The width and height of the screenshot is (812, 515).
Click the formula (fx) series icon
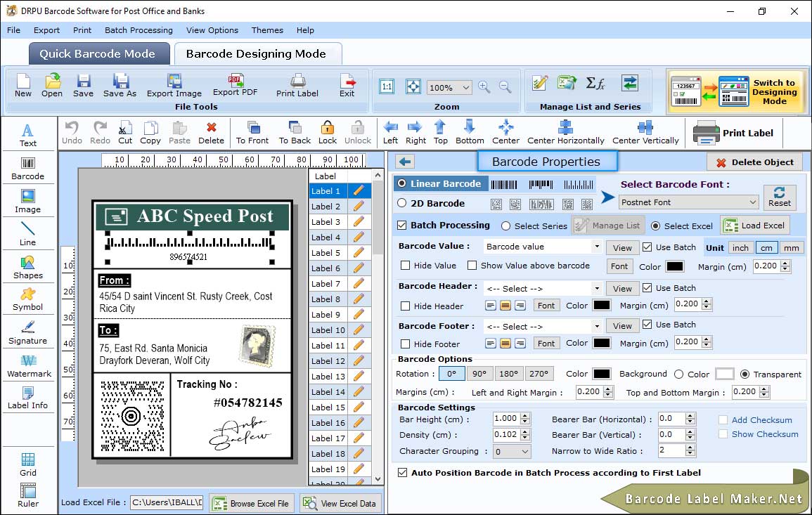point(595,83)
